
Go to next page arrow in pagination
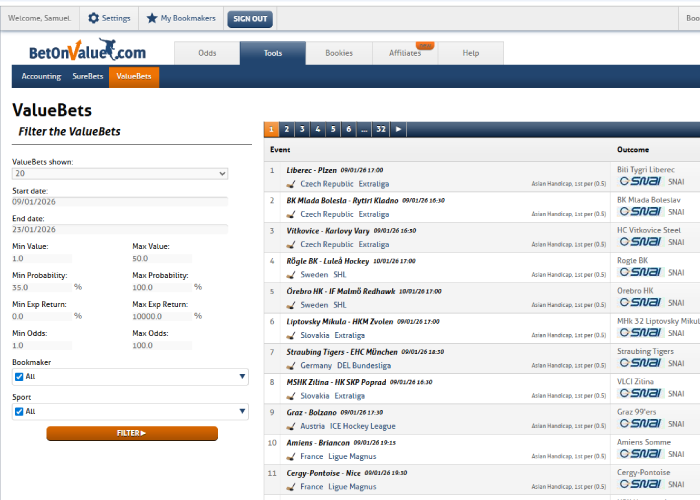pyautogui.click(x=398, y=129)
